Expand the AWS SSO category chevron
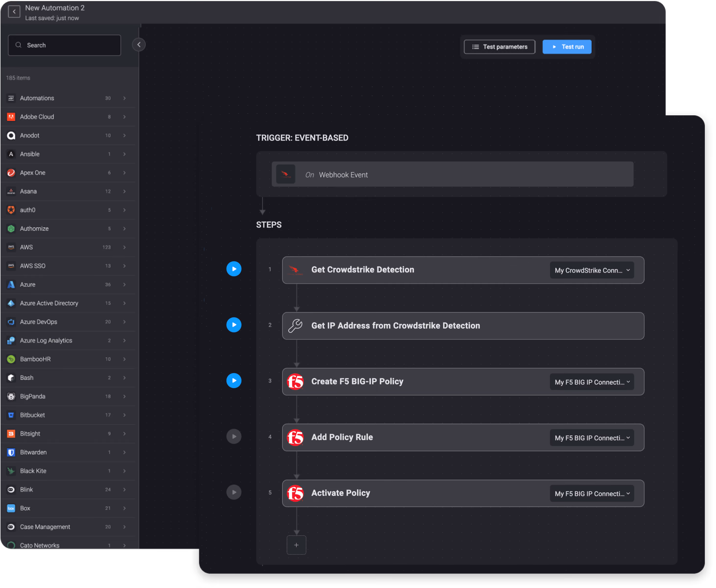Viewport: 716px width, 588px height. 125,266
